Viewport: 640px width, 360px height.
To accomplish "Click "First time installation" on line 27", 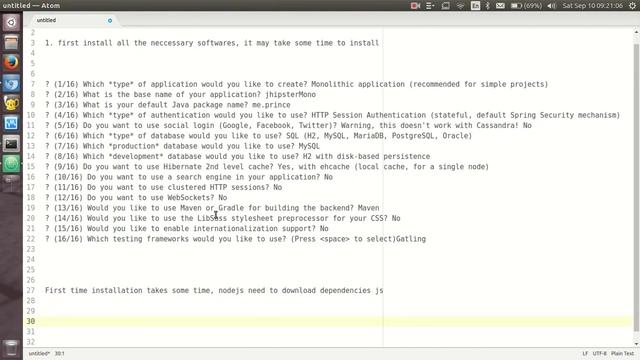I will (x=94, y=290).
